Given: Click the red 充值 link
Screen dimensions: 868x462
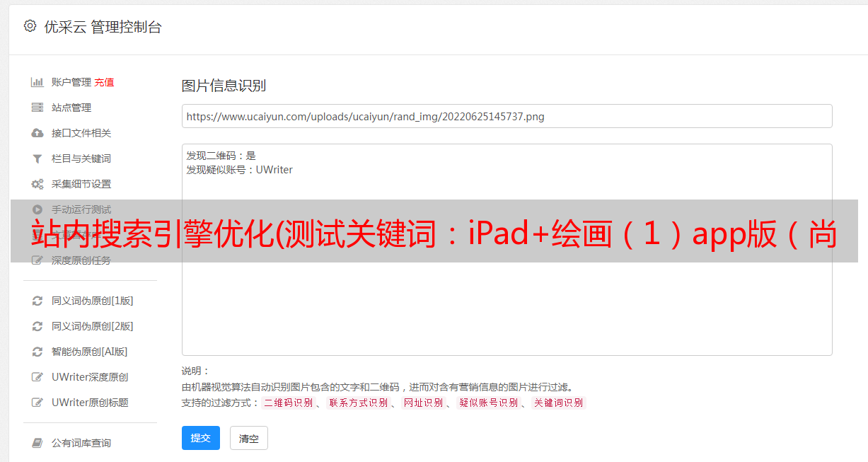Looking at the screenshot, I should [104, 82].
